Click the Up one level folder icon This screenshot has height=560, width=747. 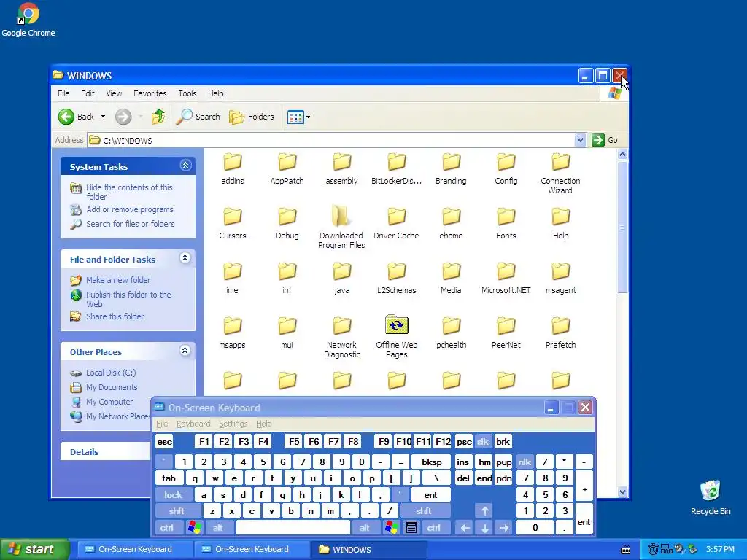[x=158, y=117]
